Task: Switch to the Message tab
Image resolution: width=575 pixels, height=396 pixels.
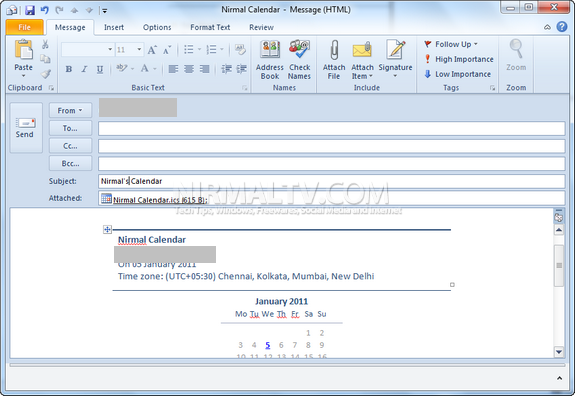Action: pyautogui.click(x=70, y=27)
